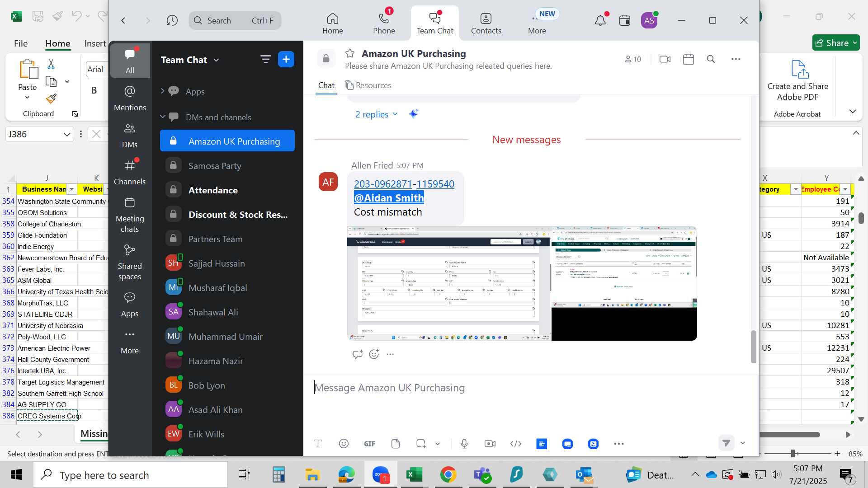Open the shared screenshot attachment
The height and width of the screenshot is (488, 868).
(x=522, y=283)
